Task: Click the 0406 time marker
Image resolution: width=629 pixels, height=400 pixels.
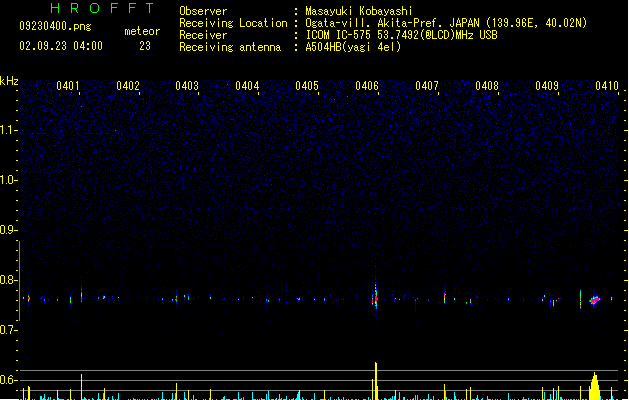Action: tap(367, 86)
